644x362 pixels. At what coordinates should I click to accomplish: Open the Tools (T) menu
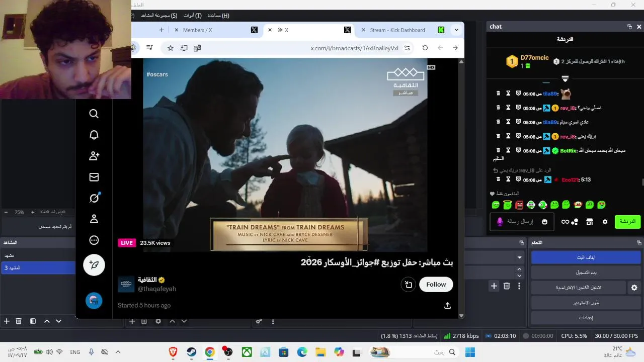[x=193, y=16]
